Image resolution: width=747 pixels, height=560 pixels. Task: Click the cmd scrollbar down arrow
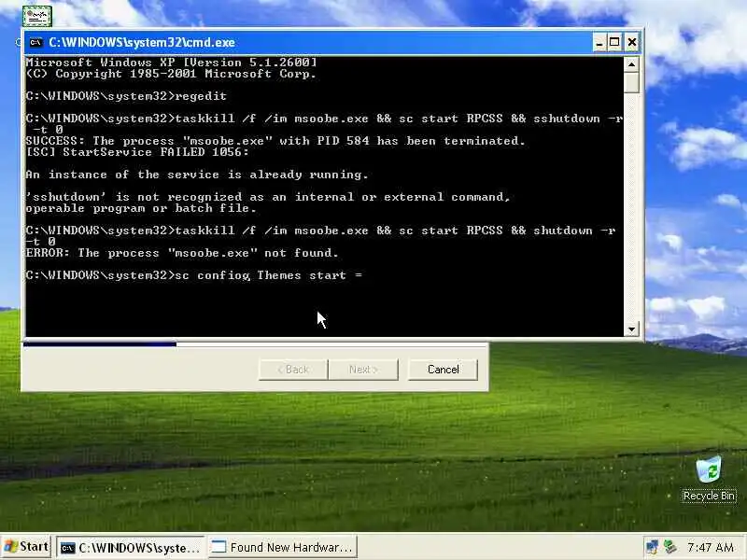click(x=631, y=329)
